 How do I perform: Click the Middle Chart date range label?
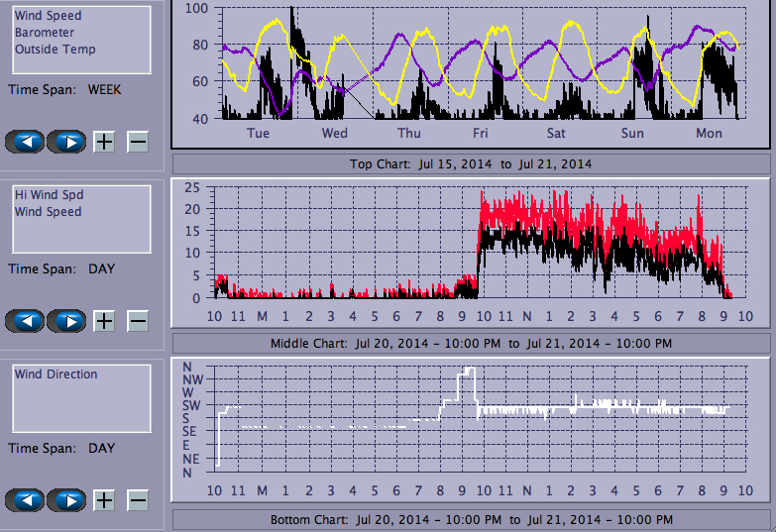[471, 343]
